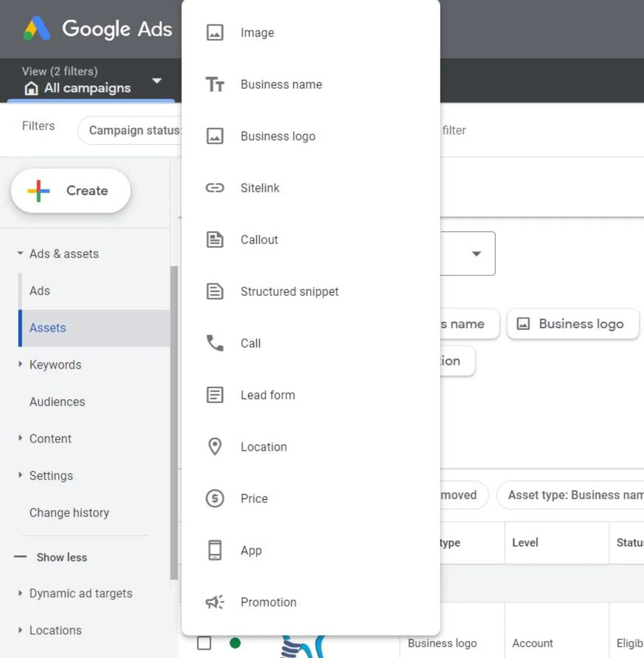Expand the Settings section
The image size is (644, 658).
20,475
